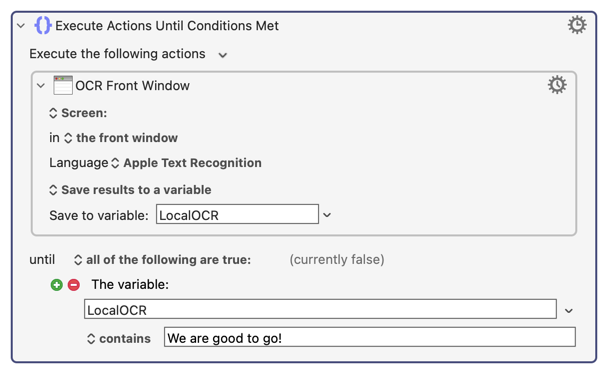Click the OCR Front Window window icon

coord(63,85)
